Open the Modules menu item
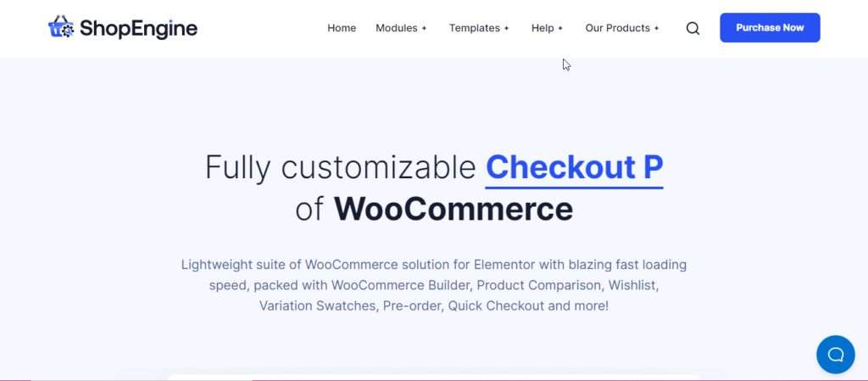Image resolution: width=868 pixels, height=381 pixels. click(397, 28)
